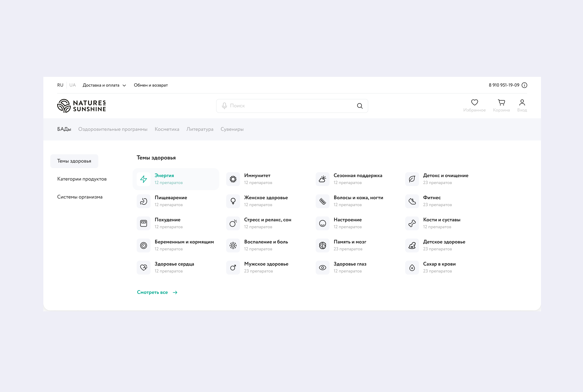Viewport: 583px width, 392px height.
Task: Open the Мужское здоровье category title
Action: (x=266, y=264)
